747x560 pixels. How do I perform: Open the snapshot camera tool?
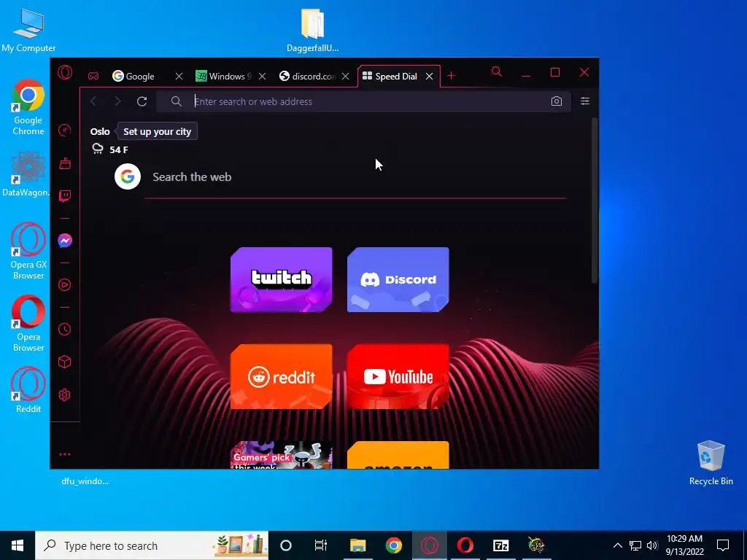point(557,101)
